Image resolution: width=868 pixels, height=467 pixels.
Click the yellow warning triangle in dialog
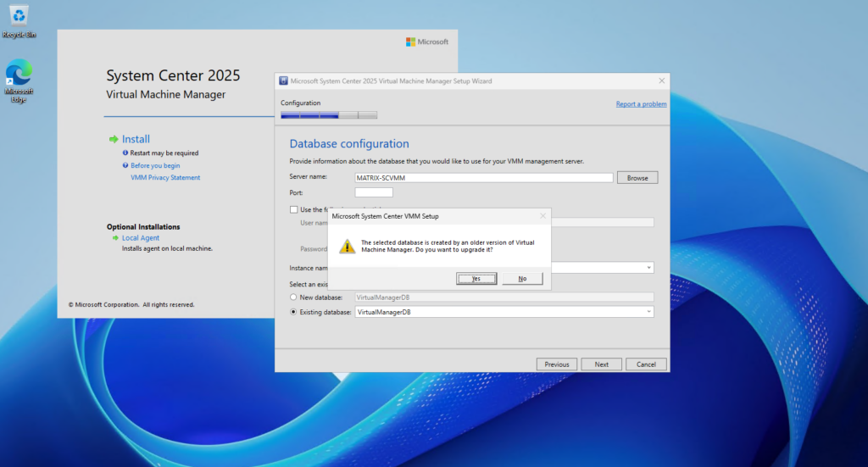click(347, 247)
